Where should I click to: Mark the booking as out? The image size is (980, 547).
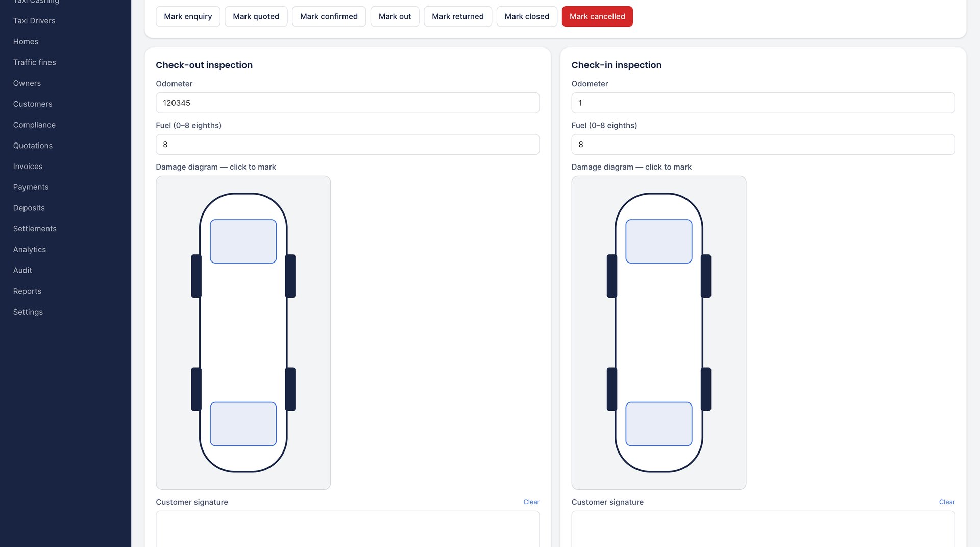click(395, 16)
